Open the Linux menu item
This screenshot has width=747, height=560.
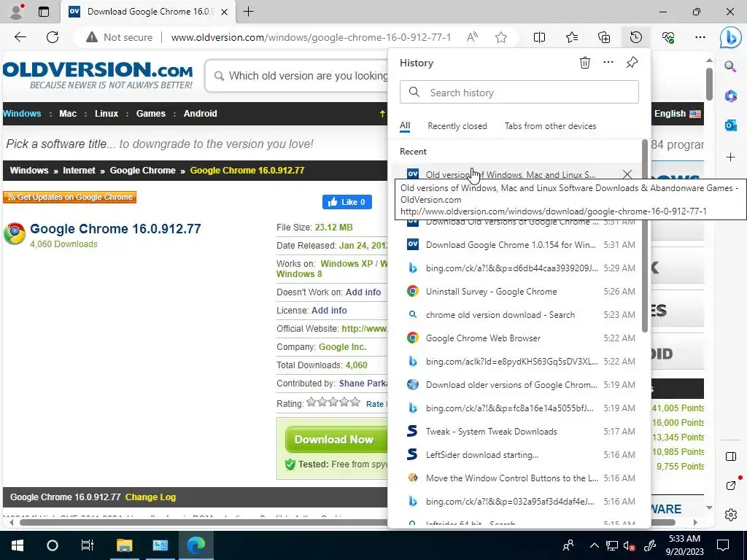tap(107, 113)
